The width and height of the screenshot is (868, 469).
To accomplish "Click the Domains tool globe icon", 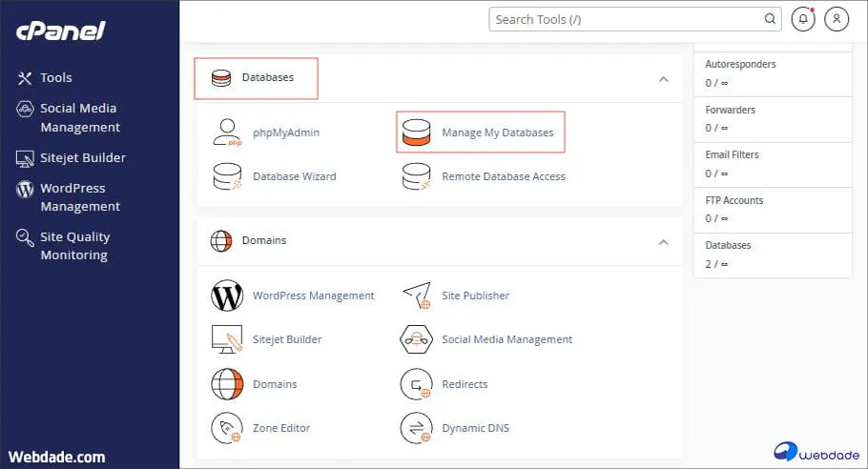I will coord(227,384).
